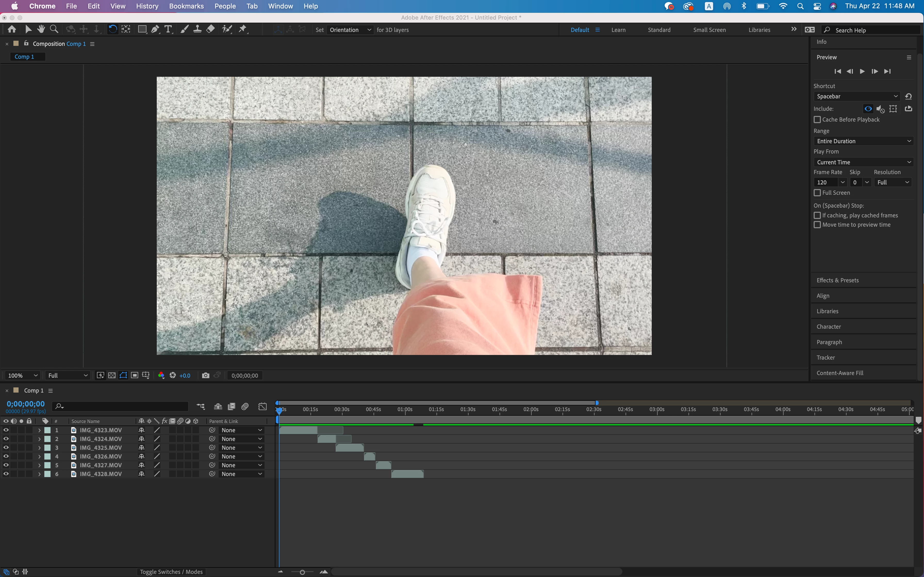Screen dimensions: 924x577
Task: Open the Entire Duration range dropdown
Action: click(863, 141)
